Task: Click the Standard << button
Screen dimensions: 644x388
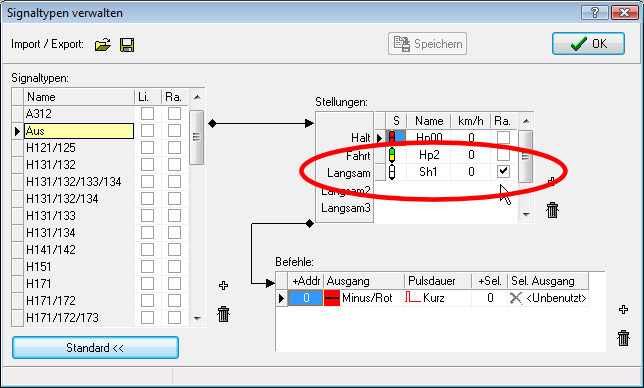Action: coord(95,348)
